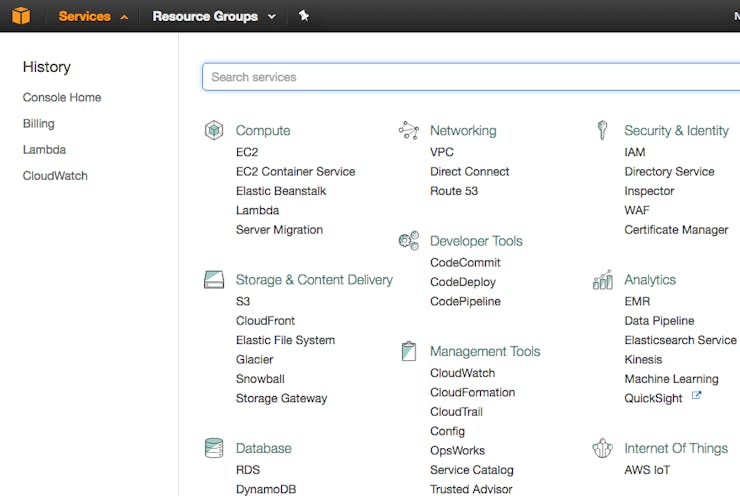Open CodeDeploy

(462, 282)
